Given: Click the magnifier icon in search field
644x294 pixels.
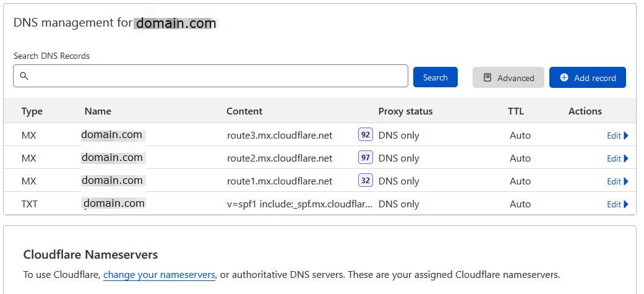Looking at the screenshot, I should click(24, 76).
